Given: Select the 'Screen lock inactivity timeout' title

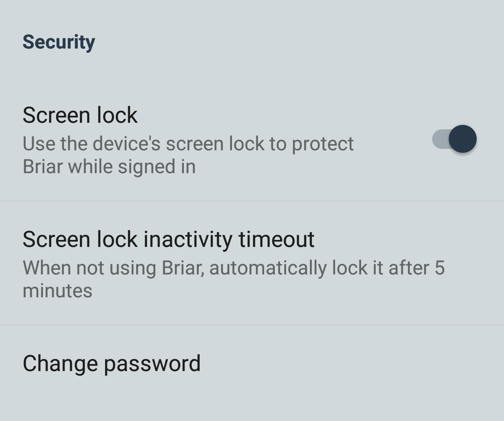Looking at the screenshot, I should pyautogui.click(x=168, y=239).
